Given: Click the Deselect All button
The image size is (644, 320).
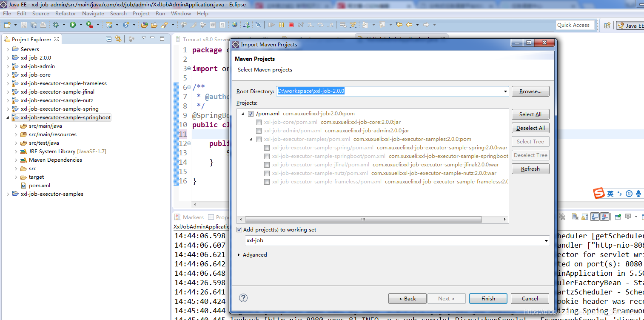Looking at the screenshot, I should (530, 128).
